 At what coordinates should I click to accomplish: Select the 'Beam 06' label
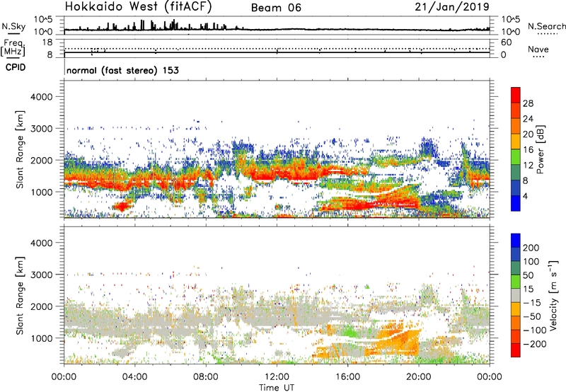pyautogui.click(x=276, y=8)
